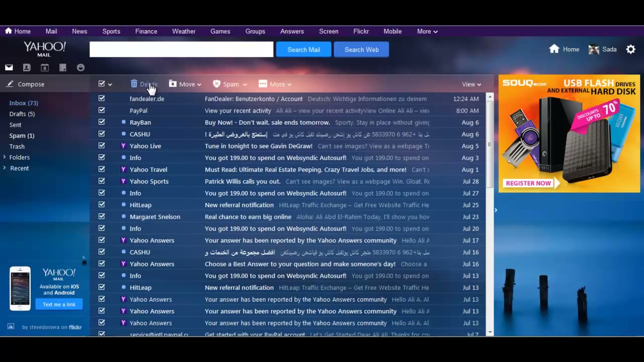The width and height of the screenshot is (644, 362).
Task: Click the Sada profile avatar
Action: tap(594, 49)
